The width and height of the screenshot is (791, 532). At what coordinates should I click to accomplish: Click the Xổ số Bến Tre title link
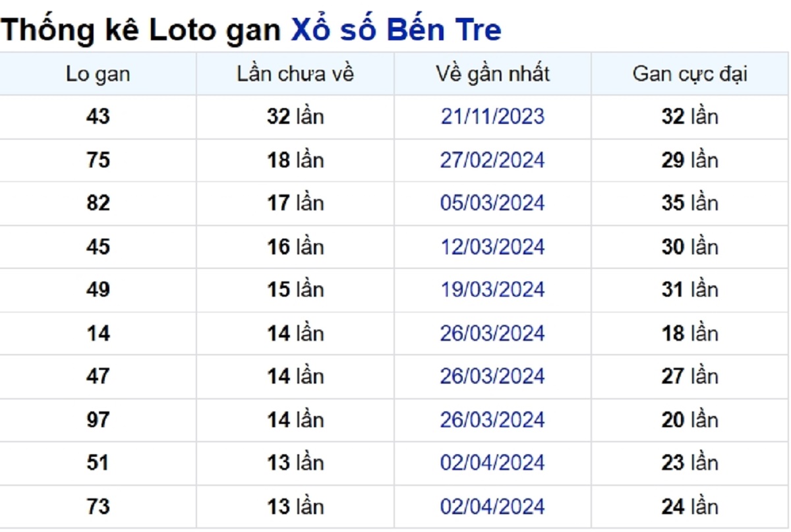395,30
